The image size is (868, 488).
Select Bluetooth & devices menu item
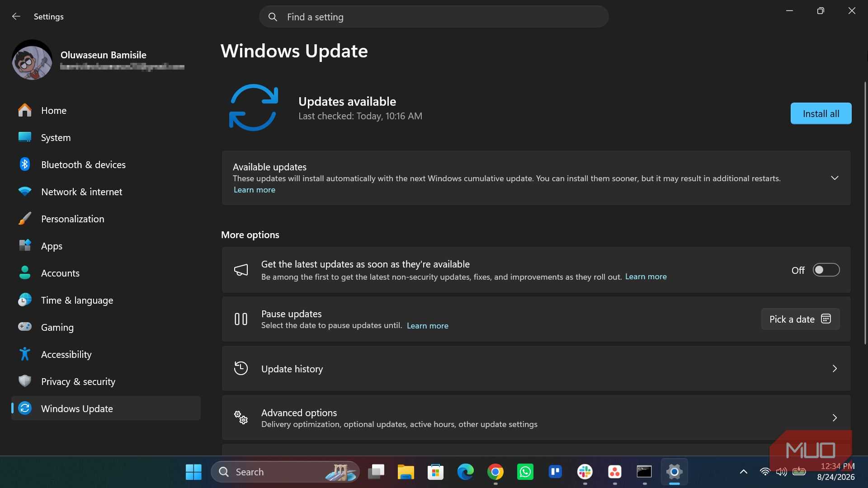coord(106,164)
